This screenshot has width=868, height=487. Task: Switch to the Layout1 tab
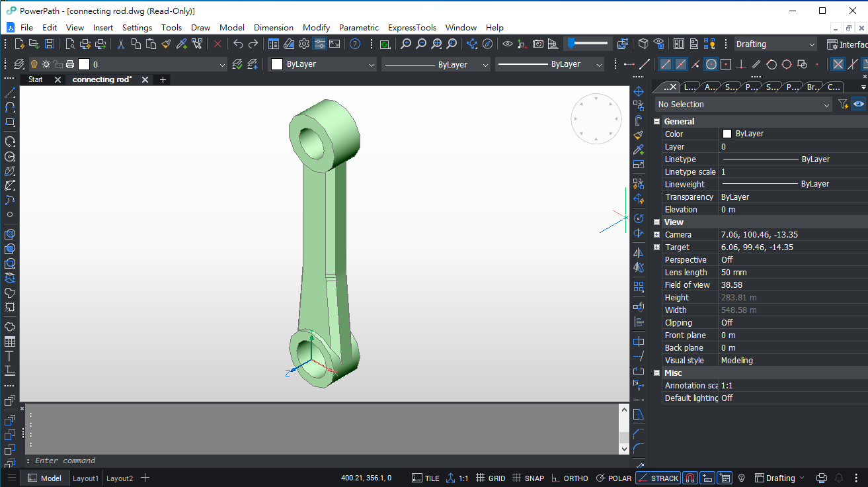tap(85, 478)
